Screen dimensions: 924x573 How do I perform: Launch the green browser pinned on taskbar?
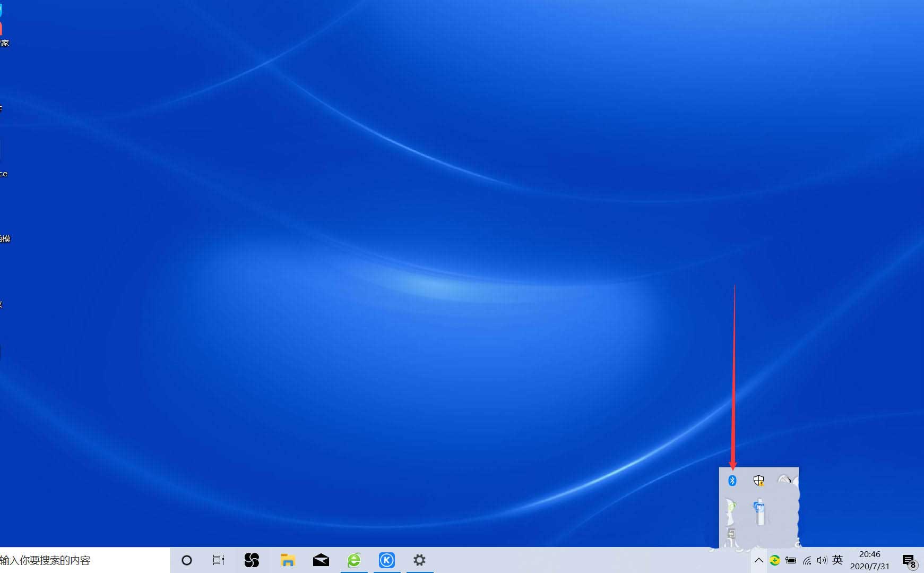coord(354,560)
